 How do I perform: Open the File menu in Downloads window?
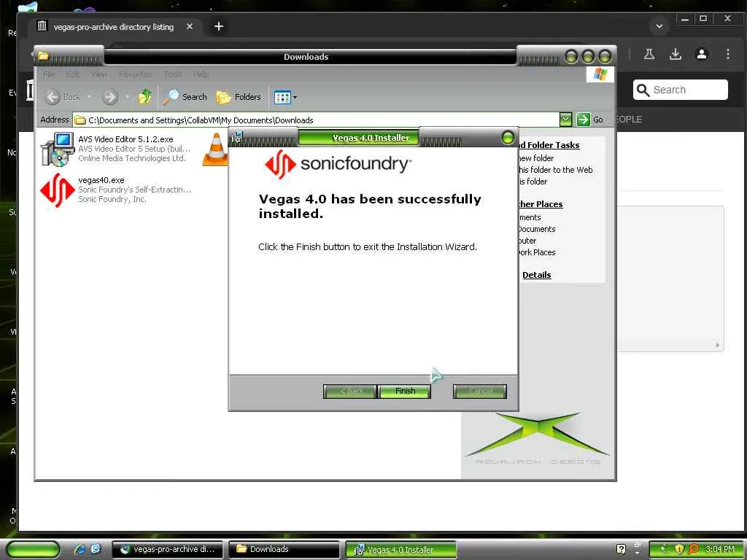(x=49, y=74)
